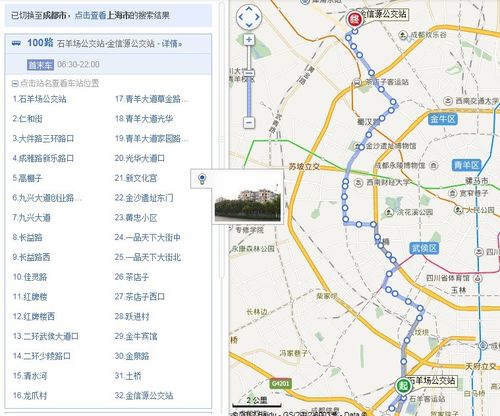
Task: Open the 详情» details link
Action: (x=172, y=44)
